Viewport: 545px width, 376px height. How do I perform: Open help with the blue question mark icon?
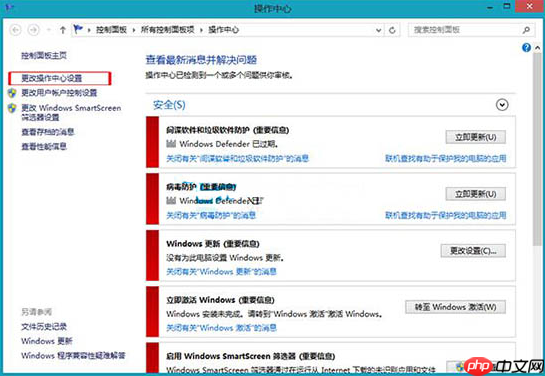[526, 48]
